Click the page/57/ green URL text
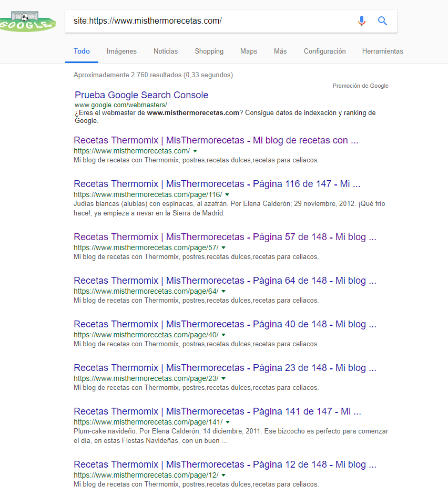This screenshot has height=496, width=448. [x=146, y=247]
